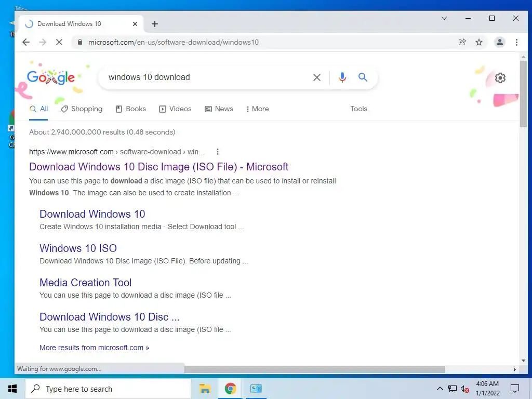Bookmark this tab with star icon
Viewport: 532px width, 399px height.
(x=478, y=42)
